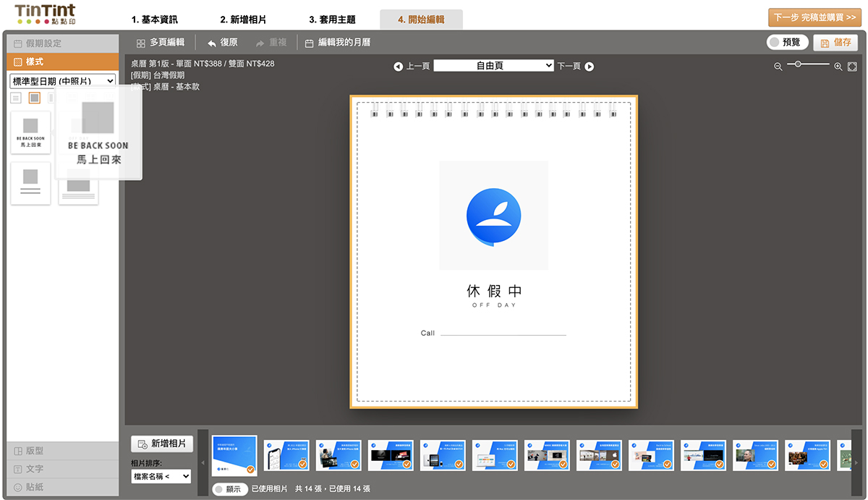
Task: Open the 標準型日期 (中照片) dropdown
Action: tap(62, 81)
